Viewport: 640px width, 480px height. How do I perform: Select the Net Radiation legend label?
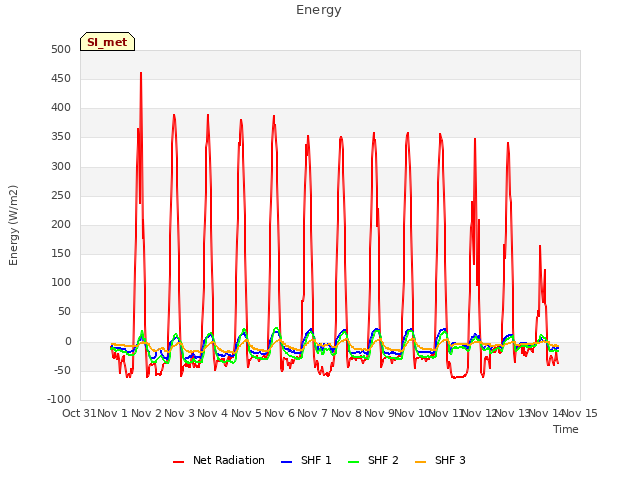[x=229, y=460]
